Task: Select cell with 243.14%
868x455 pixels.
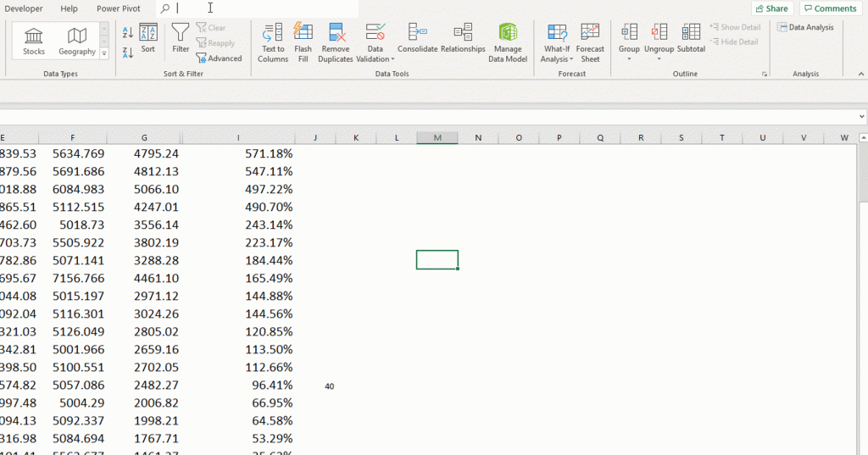Action: coord(238,225)
